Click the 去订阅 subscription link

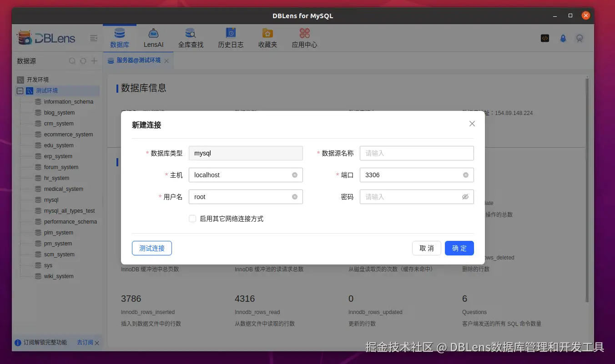[85, 342]
